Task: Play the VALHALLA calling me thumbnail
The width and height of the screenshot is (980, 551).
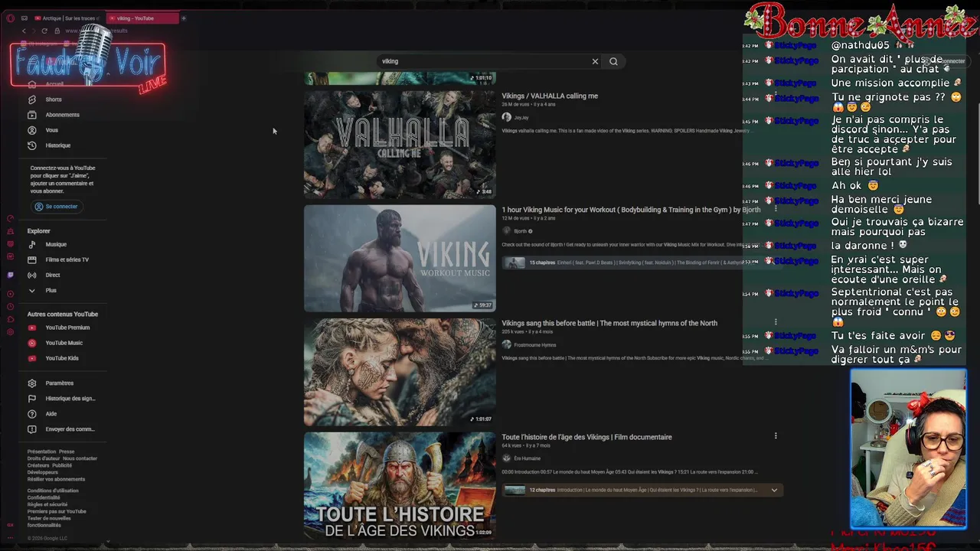Action: pos(400,145)
